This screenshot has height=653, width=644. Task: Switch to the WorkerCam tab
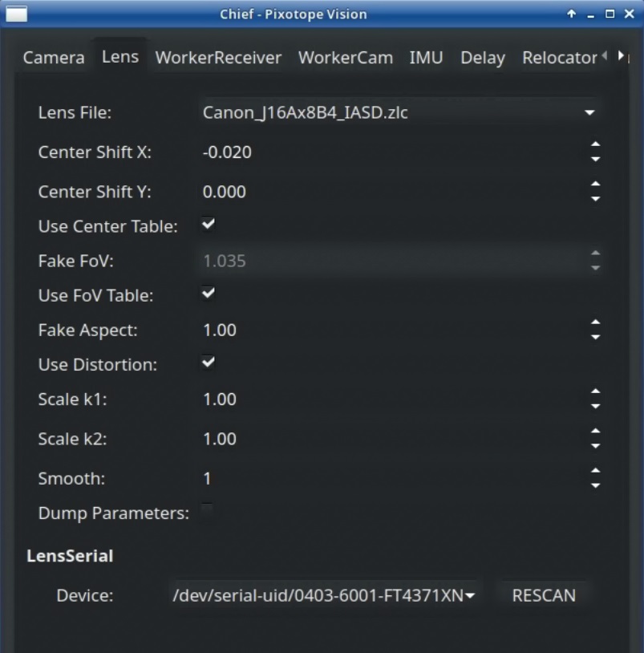(346, 57)
